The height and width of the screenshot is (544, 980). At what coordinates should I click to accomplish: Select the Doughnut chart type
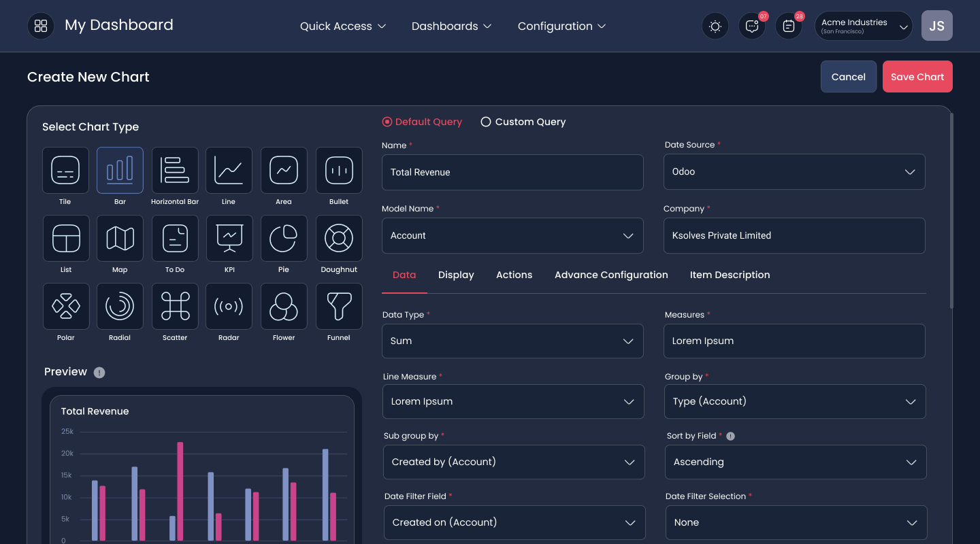[x=339, y=238]
